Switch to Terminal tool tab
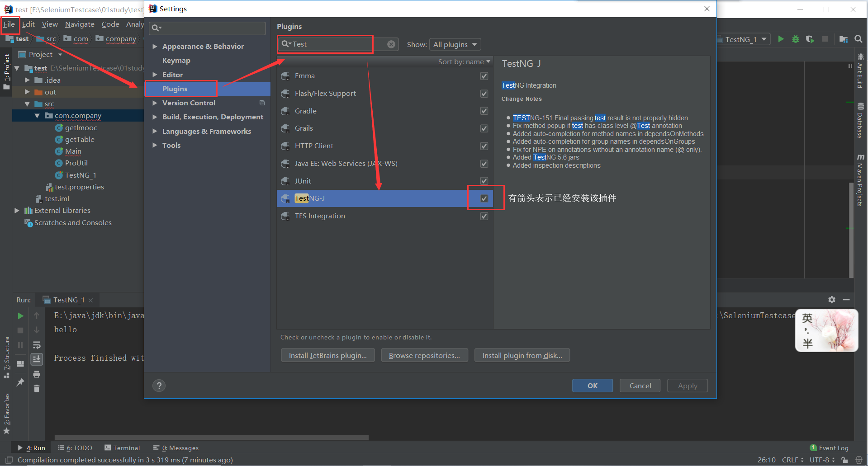 click(122, 448)
